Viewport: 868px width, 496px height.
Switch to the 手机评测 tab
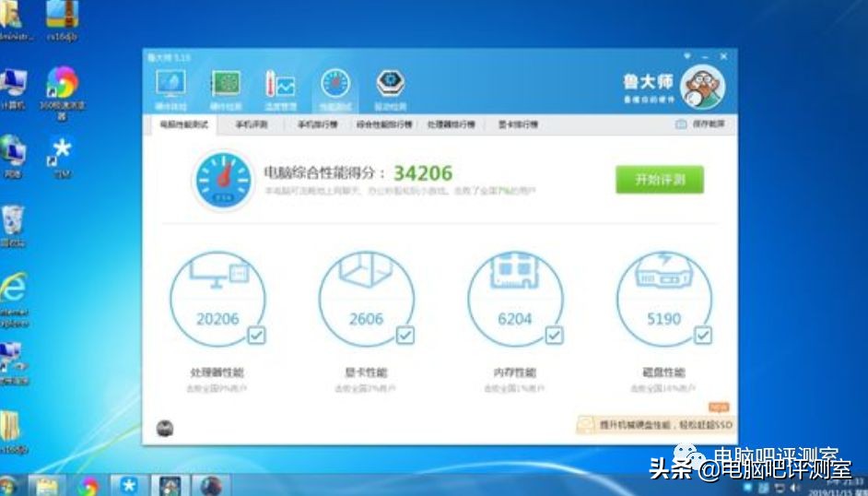pyautogui.click(x=252, y=124)
